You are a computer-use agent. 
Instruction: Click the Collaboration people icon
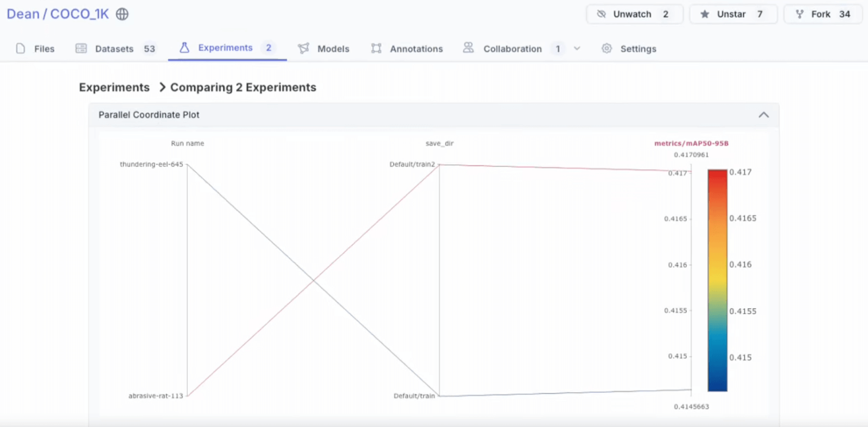coord(468,48)
